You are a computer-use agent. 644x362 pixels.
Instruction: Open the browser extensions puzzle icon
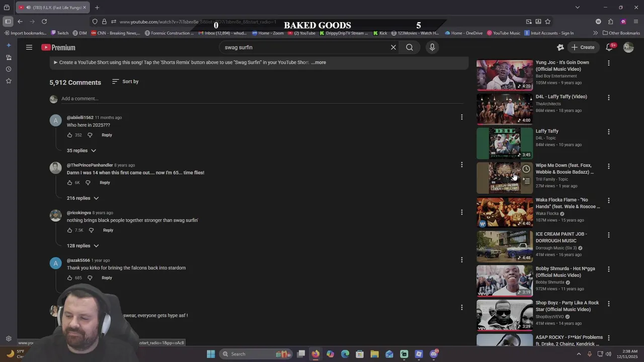click(610, 22)
